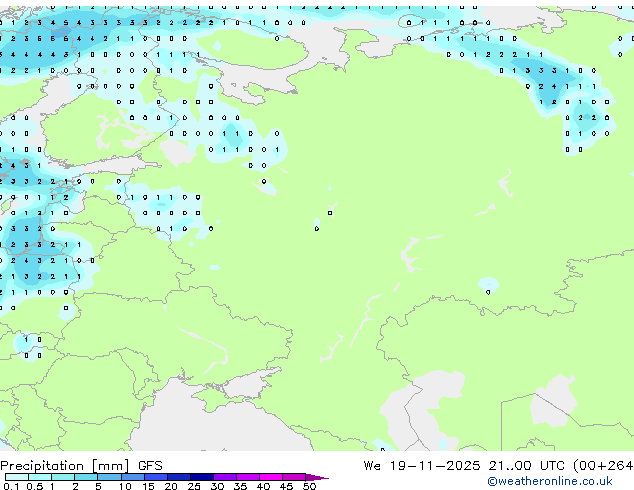Click the '30' scale label
634x490 pixels.
(217, 486)
